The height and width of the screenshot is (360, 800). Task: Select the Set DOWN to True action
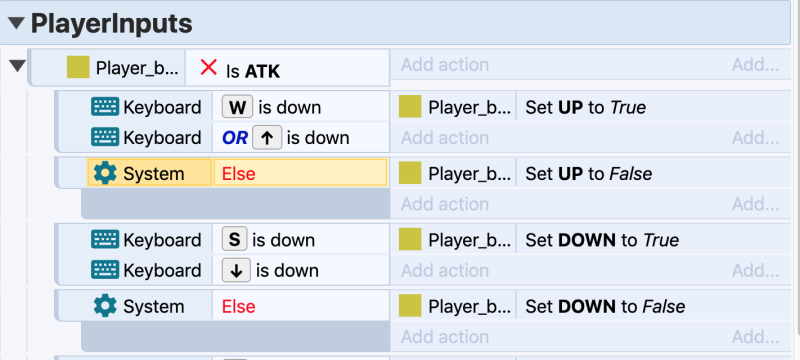coord(602,240)
